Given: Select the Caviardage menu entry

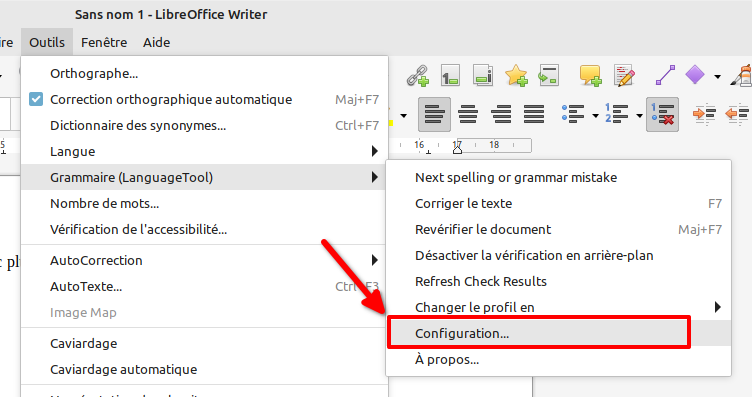Looking at the screenshot, I should coord(204,343).
